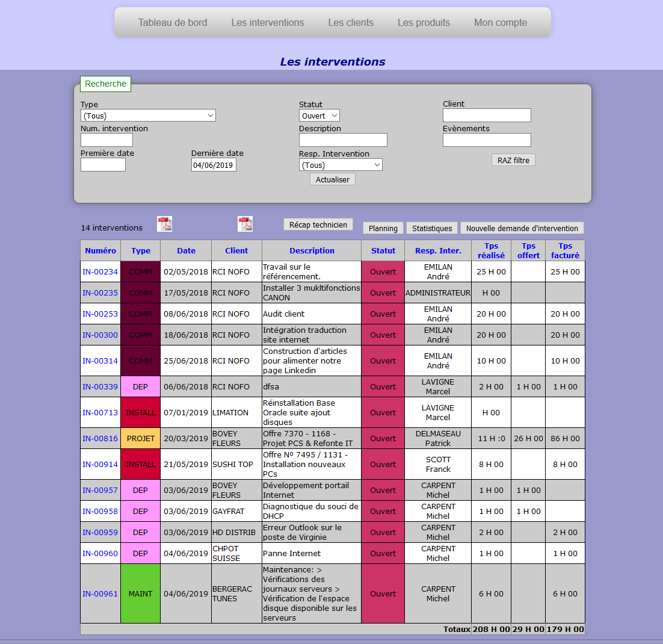Select the "BERGERAC TUNES" client cell

(x=237, y=593)
